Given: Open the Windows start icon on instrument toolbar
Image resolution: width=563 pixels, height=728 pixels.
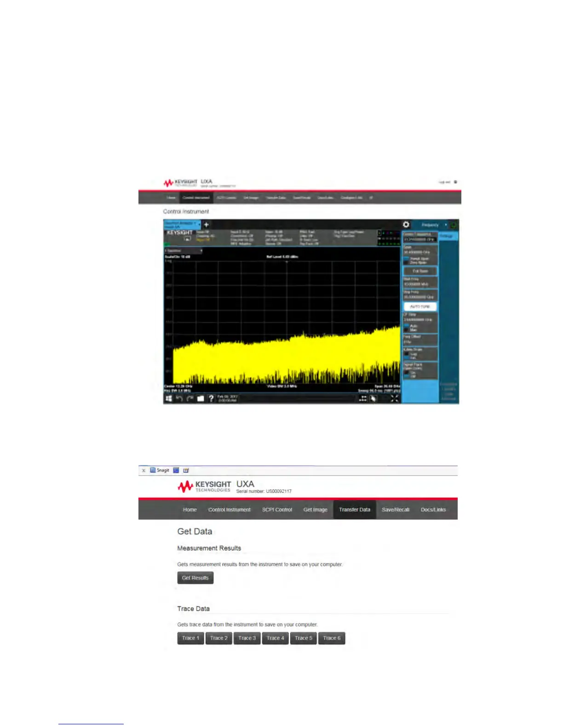Looking at the screenshot, I should [x=169, y=398].
